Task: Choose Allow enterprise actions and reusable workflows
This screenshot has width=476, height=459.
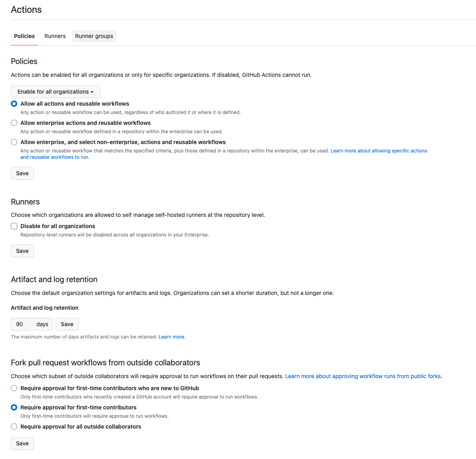Action: [14, 123]
